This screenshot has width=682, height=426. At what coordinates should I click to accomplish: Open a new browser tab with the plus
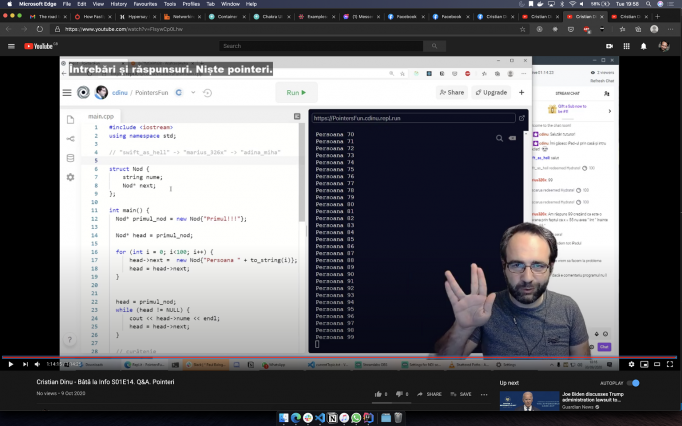click(658, 17)
